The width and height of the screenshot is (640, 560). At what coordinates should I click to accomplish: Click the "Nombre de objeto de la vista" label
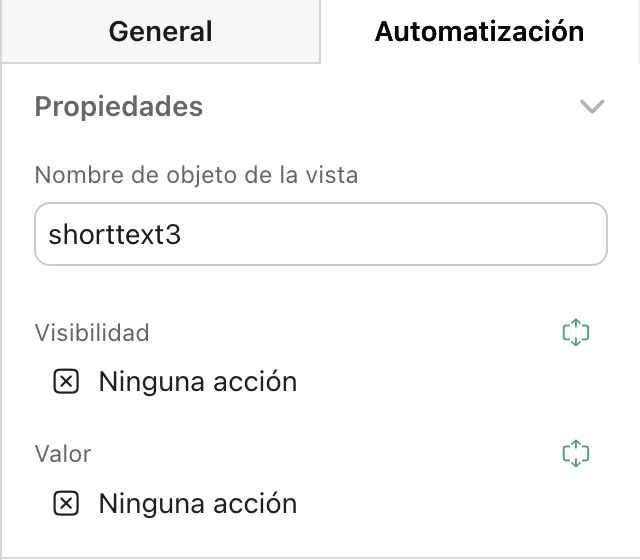pos(196,175)
